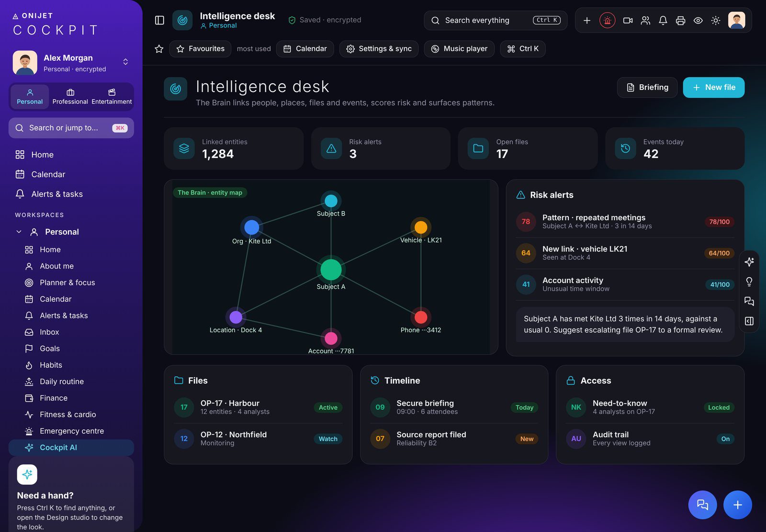Open the people icon in top toolbar
The image size is (766, 532).
click(645, 20)
